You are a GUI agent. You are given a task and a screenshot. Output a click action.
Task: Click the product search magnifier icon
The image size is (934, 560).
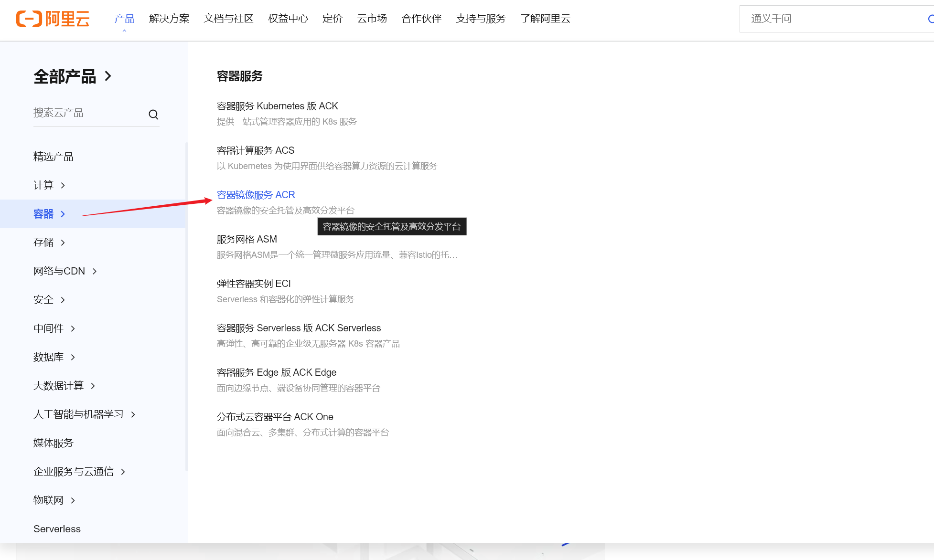click(153, 115)
